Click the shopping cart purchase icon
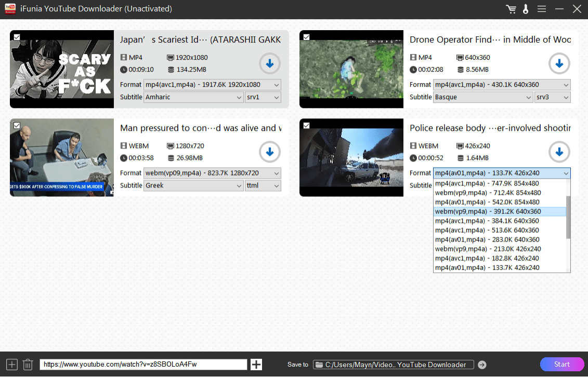Image resolution: width=588 pixels, height=377 pixels. (x=511, y=9)
